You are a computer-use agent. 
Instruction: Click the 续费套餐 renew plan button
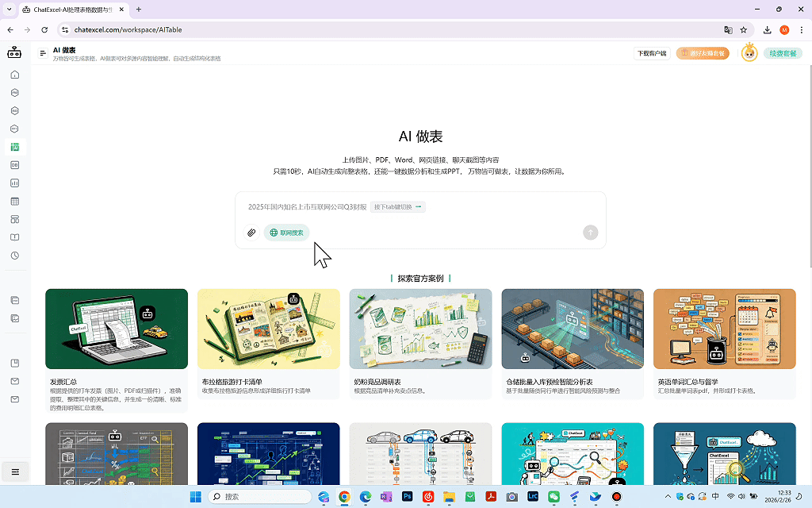click(x=783, y=53)
